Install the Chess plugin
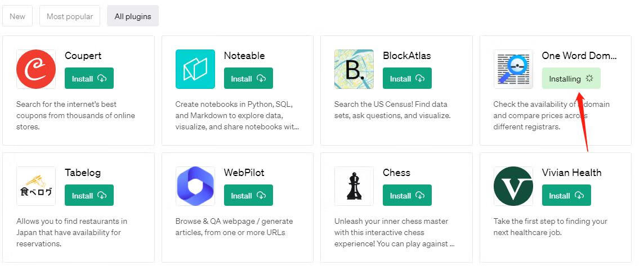The image size is (644, 266). click(x=407, y=195)
